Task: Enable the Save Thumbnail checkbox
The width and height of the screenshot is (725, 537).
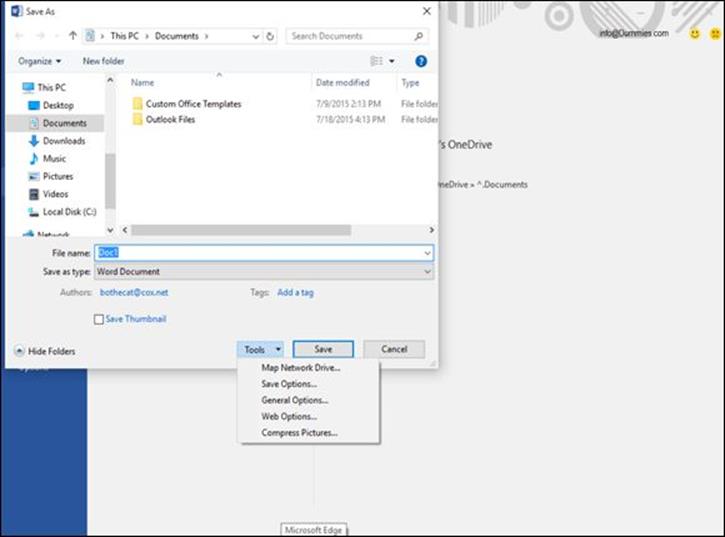Action: tap(98, 319)
